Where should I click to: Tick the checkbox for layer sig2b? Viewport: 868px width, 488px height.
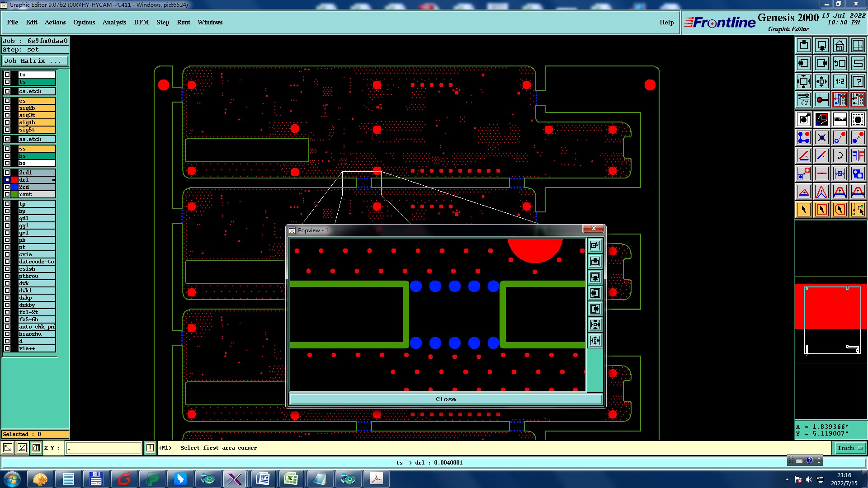tap(7, 108)
